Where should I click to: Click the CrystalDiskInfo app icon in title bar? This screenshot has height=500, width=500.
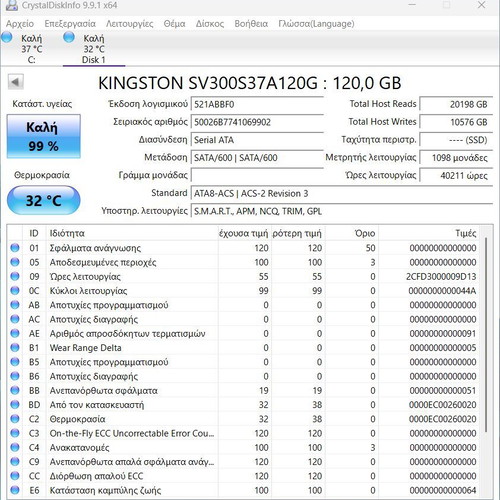(12, 5)
